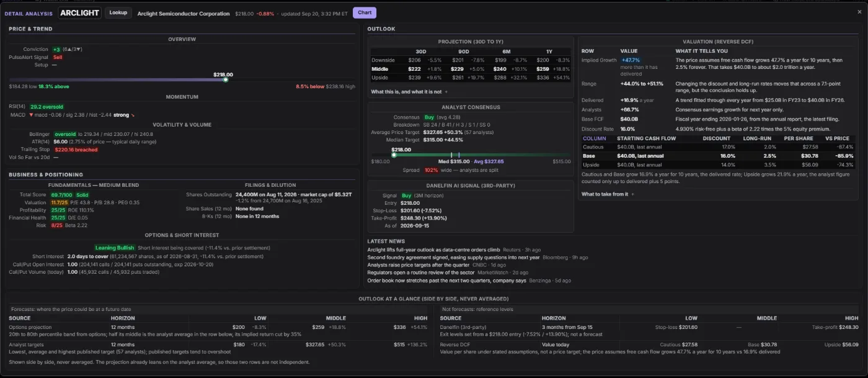The image size is (868, 378).
Task: Click the $218.00 marker on analyst target bar
Action: (x=394, y=155)
